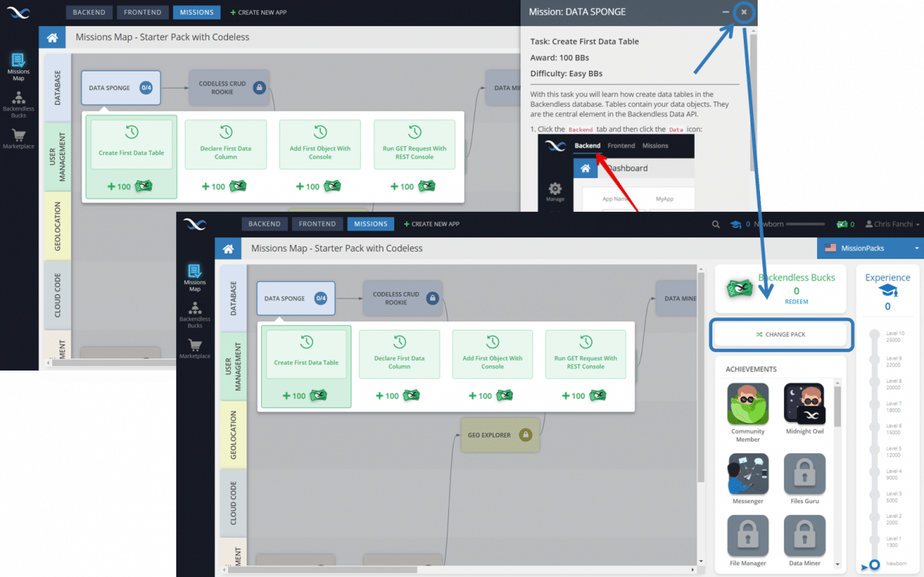Open Add First Object With Console in foreground

click(493, 354)
